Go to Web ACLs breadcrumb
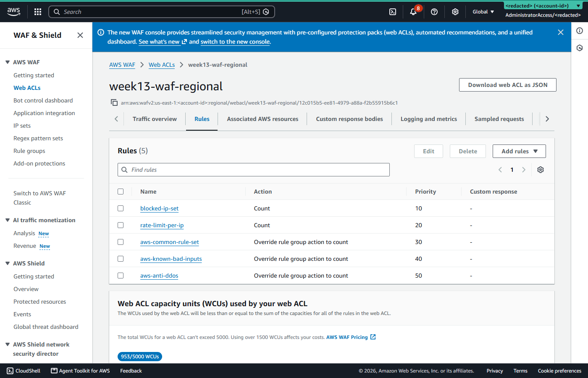 [x=162, y=65]
